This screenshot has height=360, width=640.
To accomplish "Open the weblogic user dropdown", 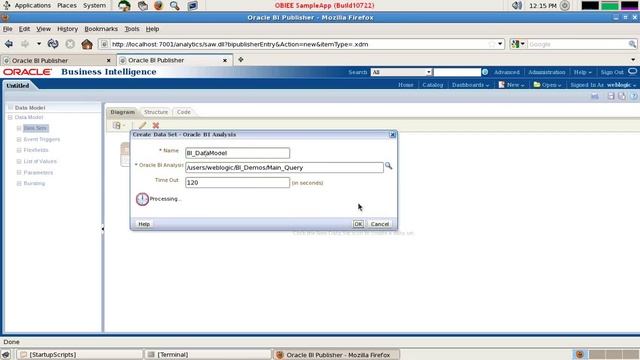I will (621, 85).
